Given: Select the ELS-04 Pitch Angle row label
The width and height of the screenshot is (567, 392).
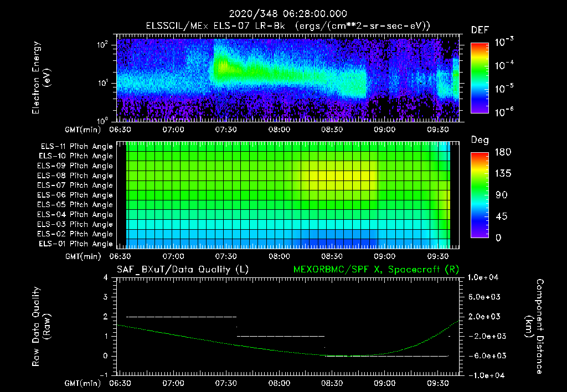Looking at the screenshot, I should pyautogui.click(x=75, y=214).
